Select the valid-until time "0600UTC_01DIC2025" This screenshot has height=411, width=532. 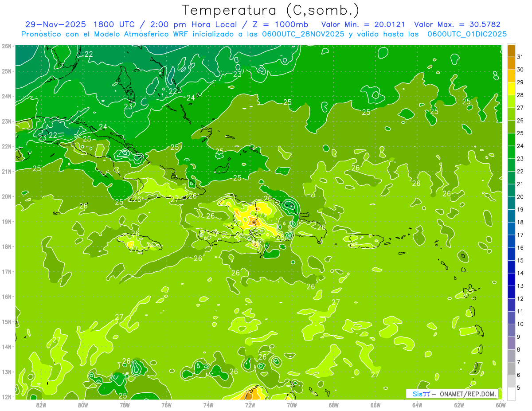coord(467,34)
